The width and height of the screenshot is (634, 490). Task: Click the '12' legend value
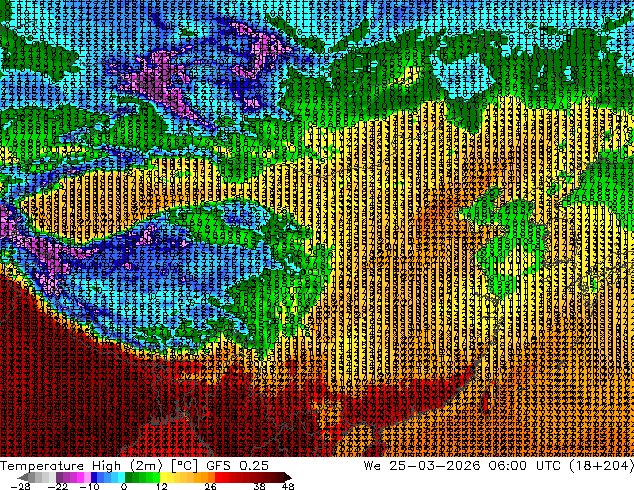(x=162, y=486)
